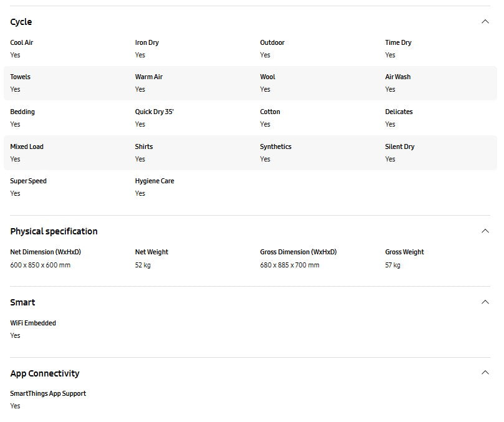Click the 52 kg net weight value
This screenshot has height=422, width=504.
click(x=143, y=265)
